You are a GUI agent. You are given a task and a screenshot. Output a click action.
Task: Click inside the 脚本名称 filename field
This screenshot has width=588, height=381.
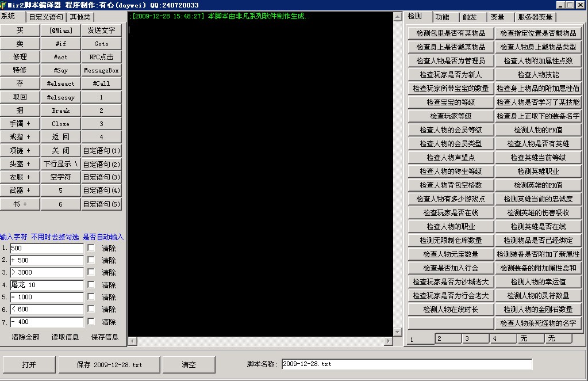[x=402, y=364]
